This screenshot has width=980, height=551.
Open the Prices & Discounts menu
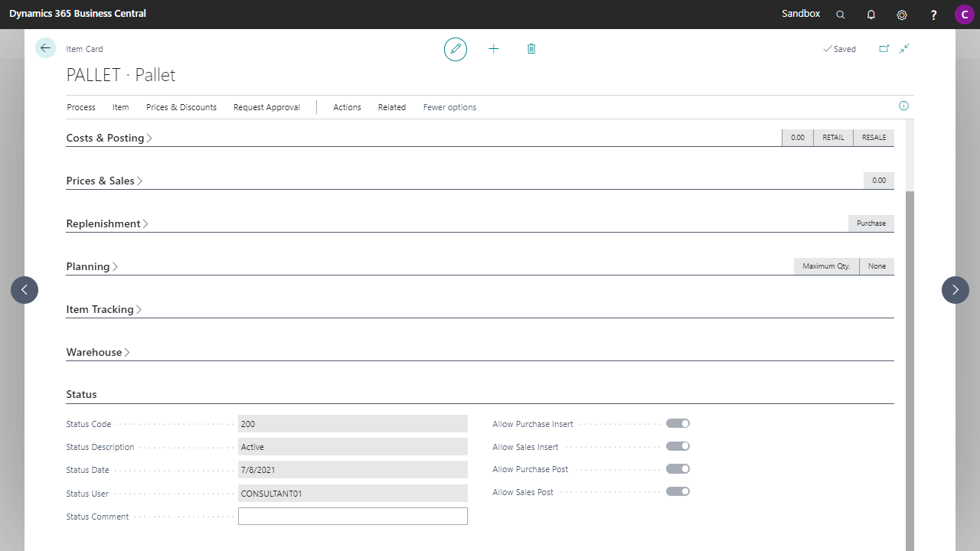tap(181, 107)
